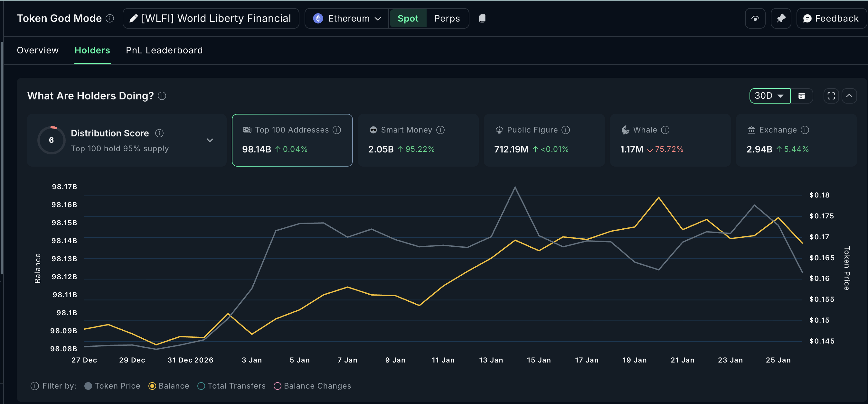The image size is (868, 404).
Task: Click the pin icon in header
Action: coord(781,18)
